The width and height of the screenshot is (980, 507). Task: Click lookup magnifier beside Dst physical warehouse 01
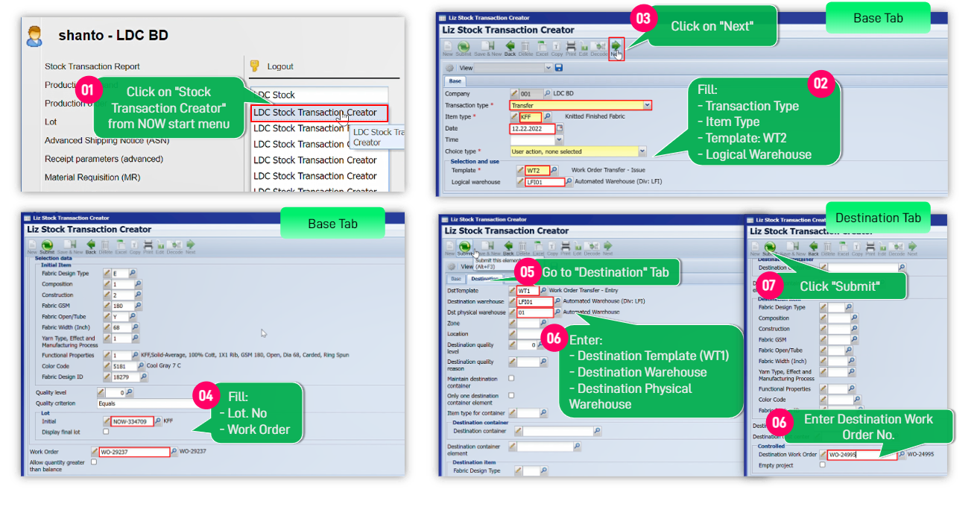[x=557, y=312]
